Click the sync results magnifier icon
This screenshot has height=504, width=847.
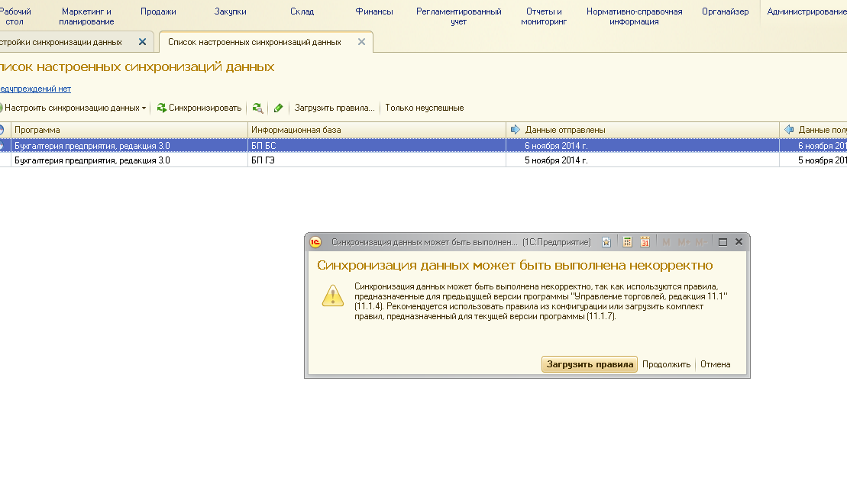(257, 108)
